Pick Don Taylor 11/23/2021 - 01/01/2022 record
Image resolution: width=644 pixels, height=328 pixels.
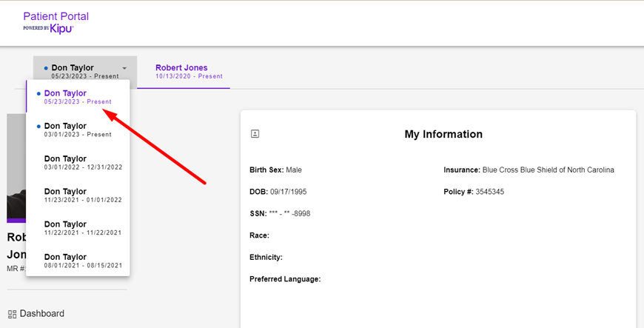click(x=82, y=195)
